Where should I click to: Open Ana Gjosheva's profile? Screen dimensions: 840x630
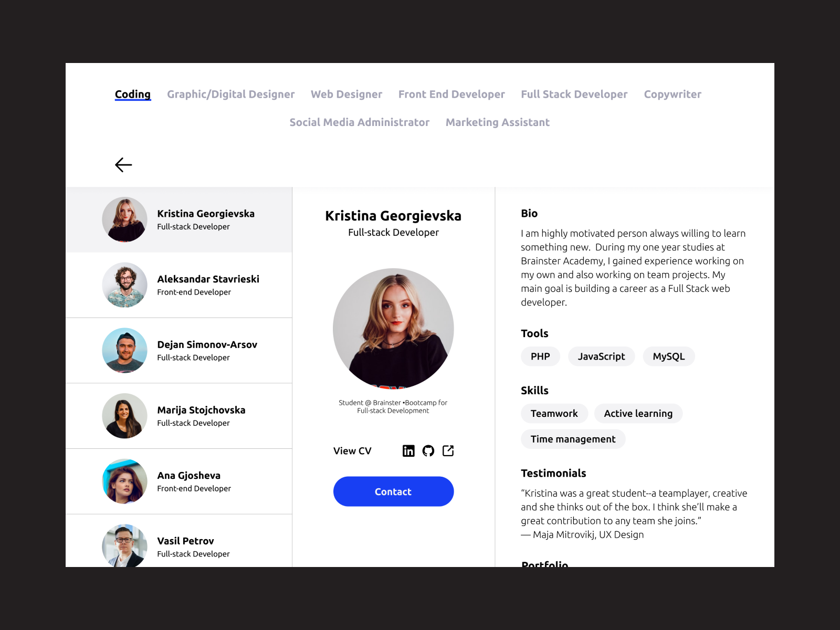[179, 481]
